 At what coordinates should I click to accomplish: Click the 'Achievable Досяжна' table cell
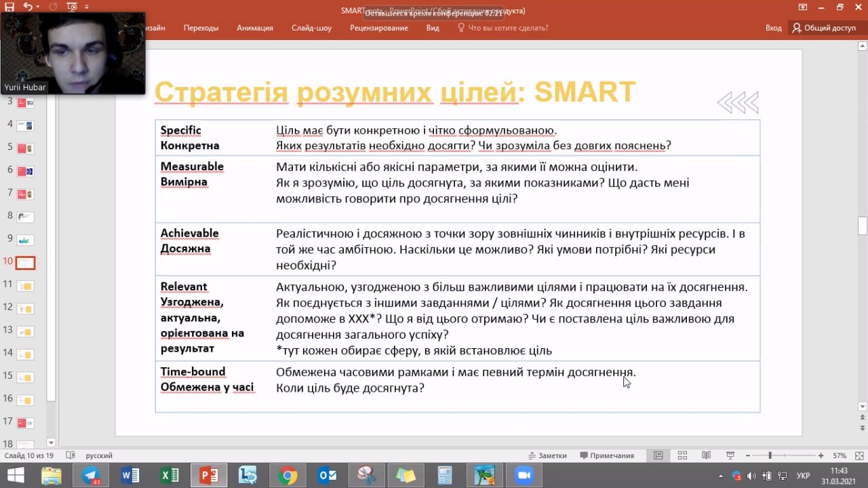tap(213, 249)
